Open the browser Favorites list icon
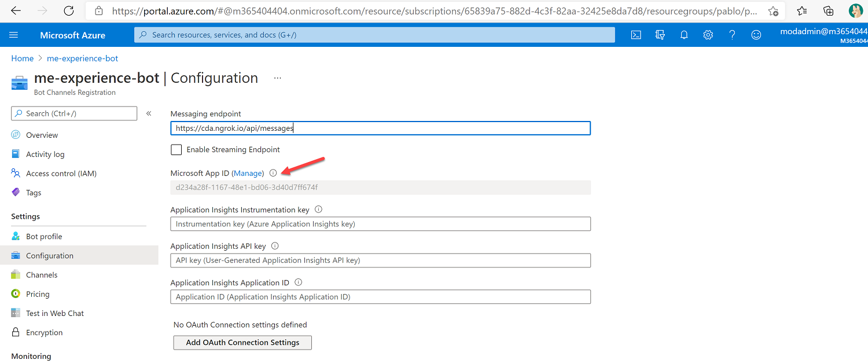Screen dimensions: 868x364 (802, 11)
